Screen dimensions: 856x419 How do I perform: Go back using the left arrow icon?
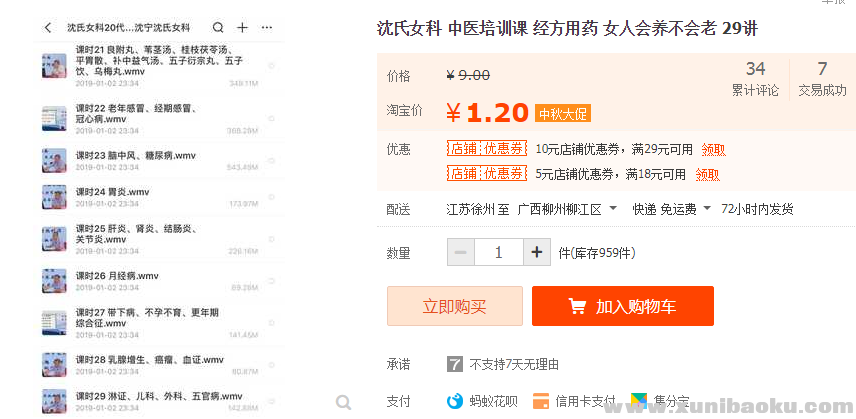point(48,27)
